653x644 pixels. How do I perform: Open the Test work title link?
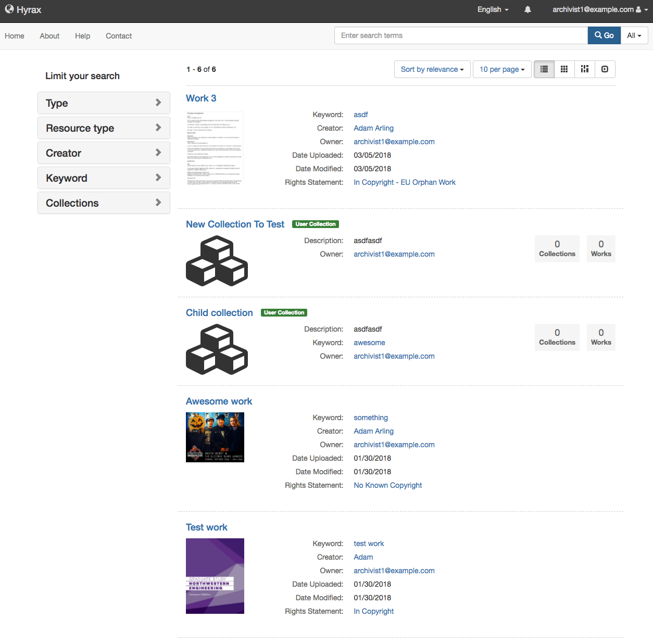pyautogui.click(x=207, y=527)
